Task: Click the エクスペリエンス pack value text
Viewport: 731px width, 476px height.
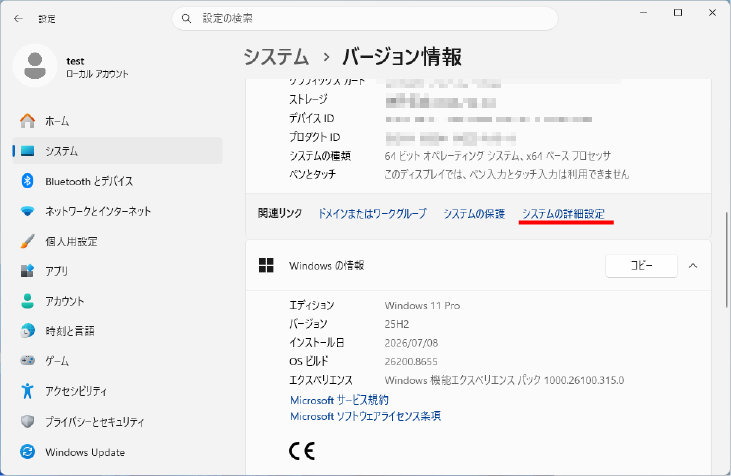Action: tap(504, 380)
